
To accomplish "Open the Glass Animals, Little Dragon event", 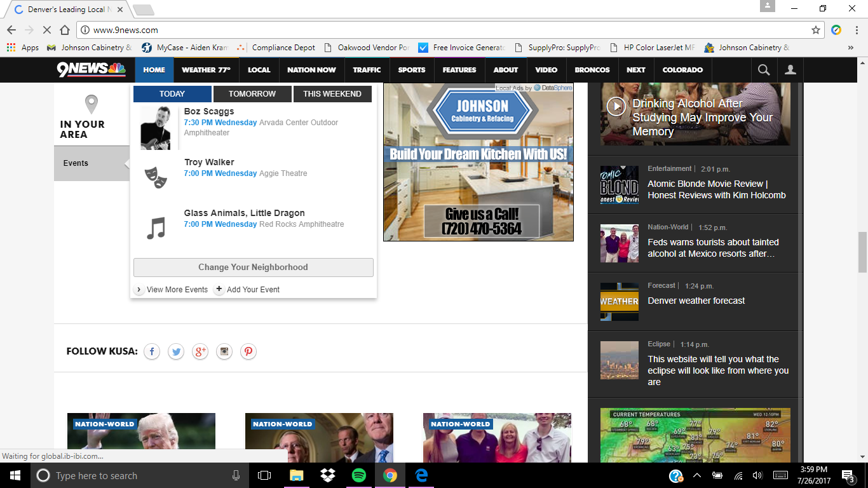I will click(x=245, y=213).
